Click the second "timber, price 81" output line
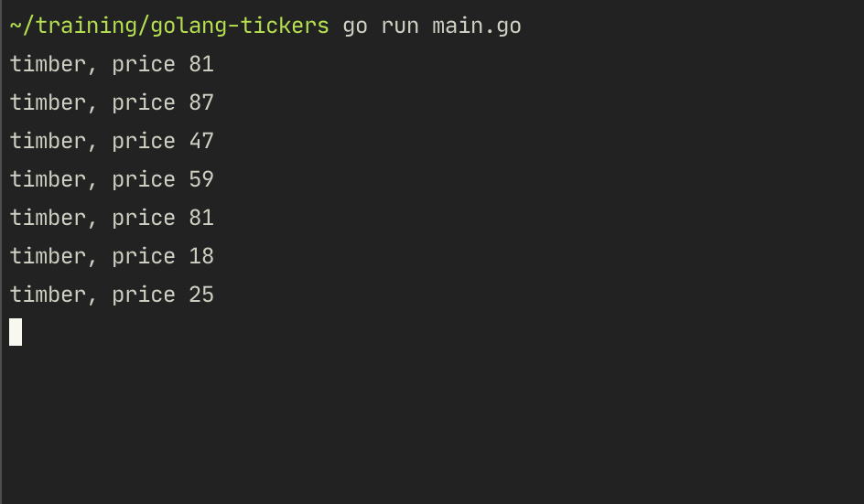The image size is (864, 504). click(112, 218)
